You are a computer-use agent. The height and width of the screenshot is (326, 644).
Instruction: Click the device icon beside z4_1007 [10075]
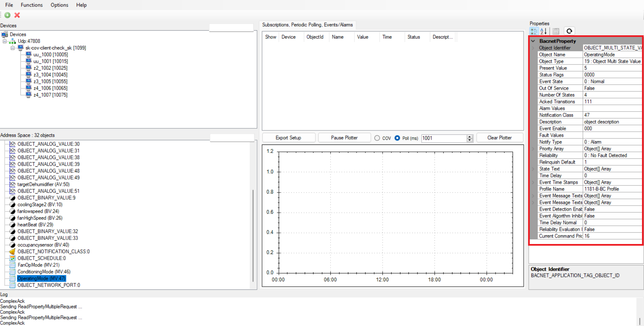tap(29, 95)
